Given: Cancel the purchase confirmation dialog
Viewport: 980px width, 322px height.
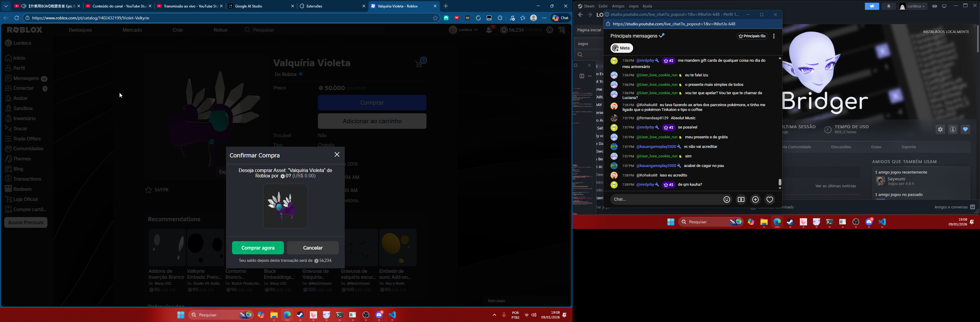Looking at the screenshot, I should [312, 248].
